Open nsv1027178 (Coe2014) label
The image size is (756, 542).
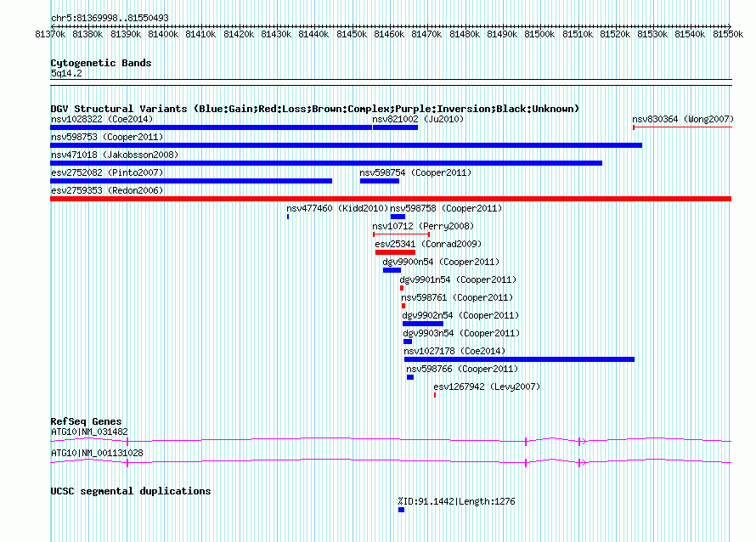[x=454, y=351]
